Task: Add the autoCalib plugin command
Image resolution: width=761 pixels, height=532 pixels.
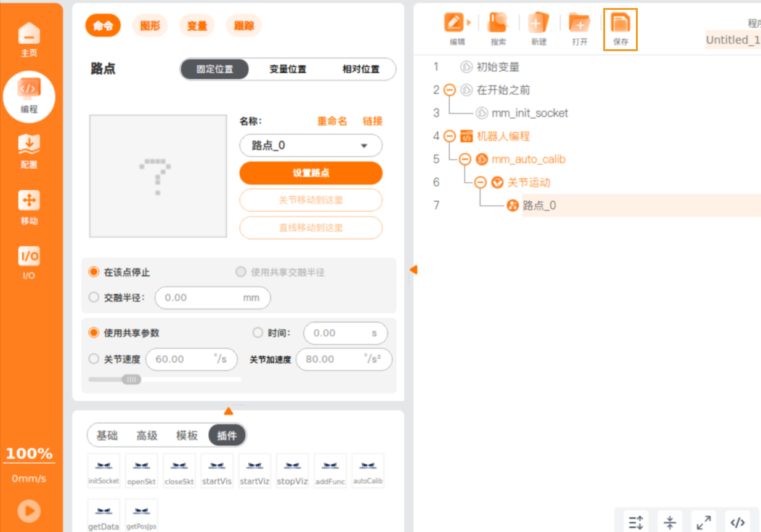Action: [368, 471]
